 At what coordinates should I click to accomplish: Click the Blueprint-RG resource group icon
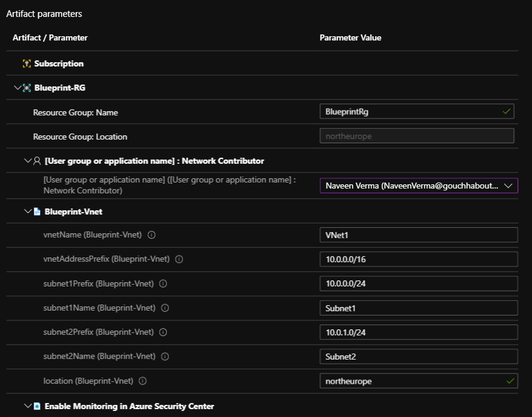(27, 88)
